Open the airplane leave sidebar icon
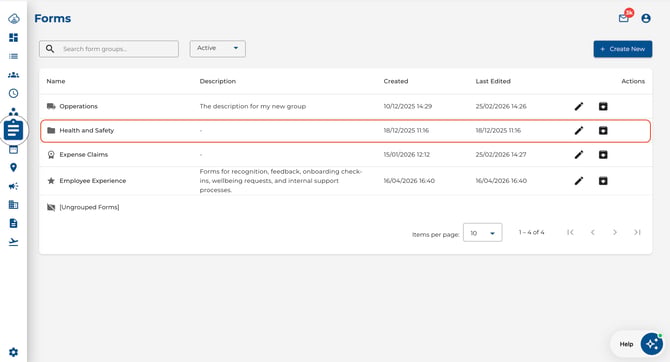This screenshot has height=362, width=670. (13, 242)
